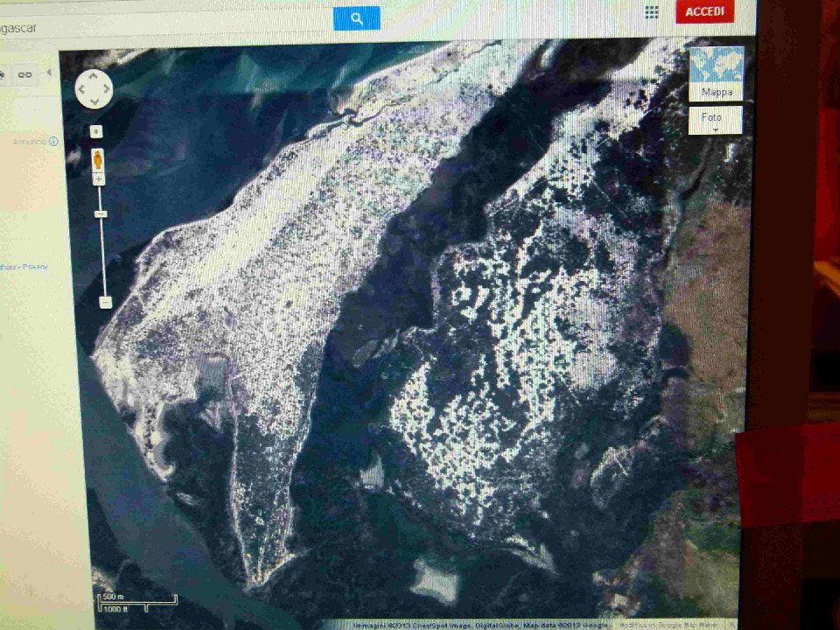Pan the map left with the arrow

click(x=80, y=89)
